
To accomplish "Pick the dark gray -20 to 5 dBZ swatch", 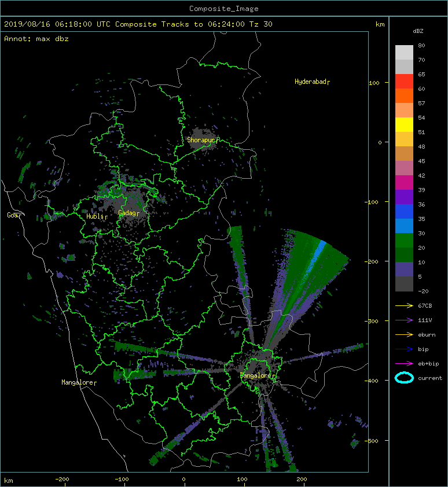I will [404, 284].
